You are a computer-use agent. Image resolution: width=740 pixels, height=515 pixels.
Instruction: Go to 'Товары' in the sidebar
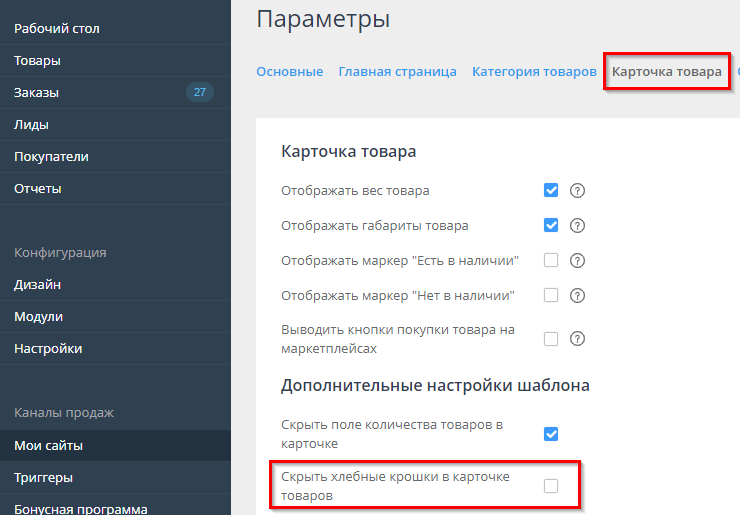tap(37, 61)
